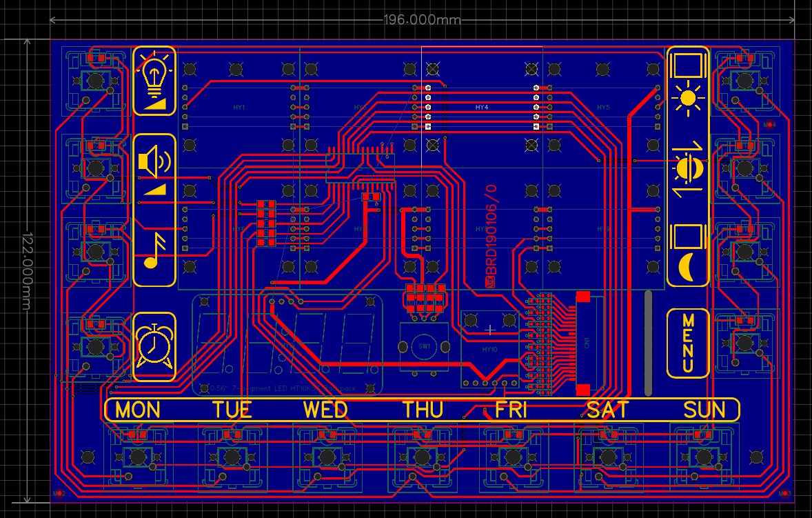Click the SUN silkscreen text
Screen dimensions: 812x518
point(704,410)
